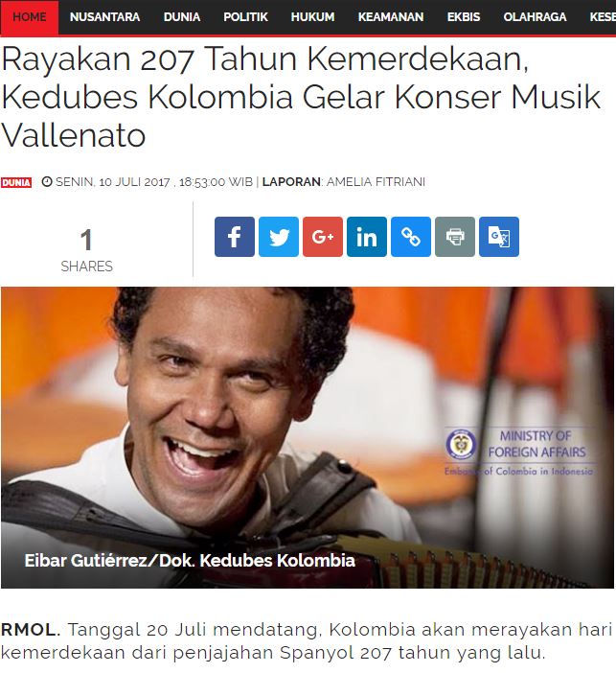Click the red DUNIA category tag
The image size is (616, 673).
16,182
